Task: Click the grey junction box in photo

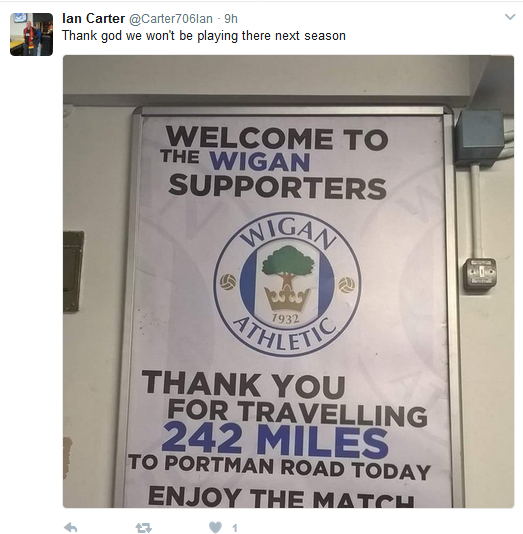Action: tap(480, 136)
